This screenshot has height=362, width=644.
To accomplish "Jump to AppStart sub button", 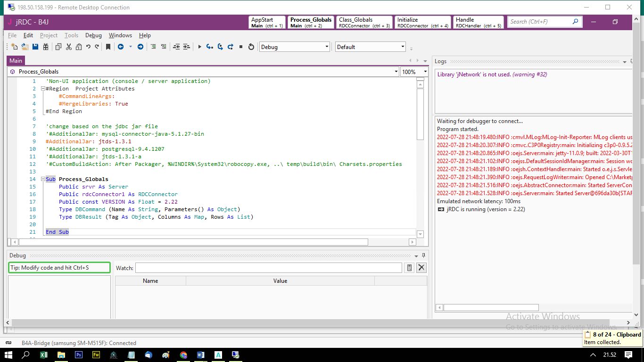I will tap(267, 22).
